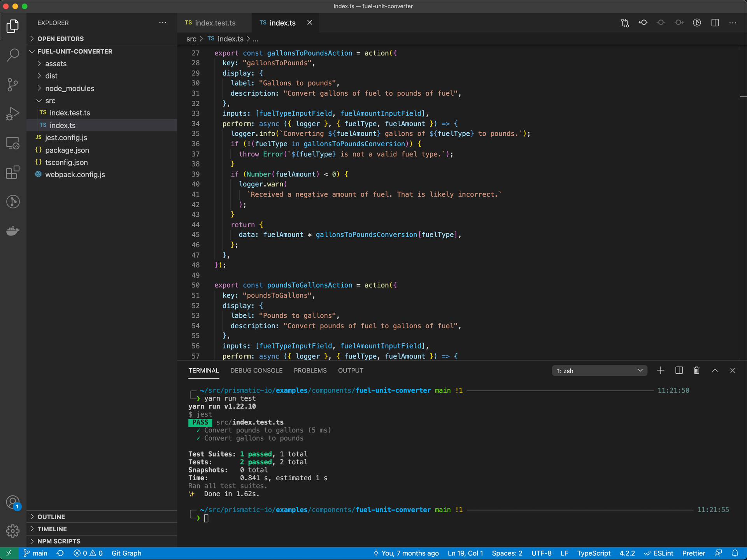Click ESLint status bar item
This screenshot has width=747, height=560.
click(x=659, y=553)
